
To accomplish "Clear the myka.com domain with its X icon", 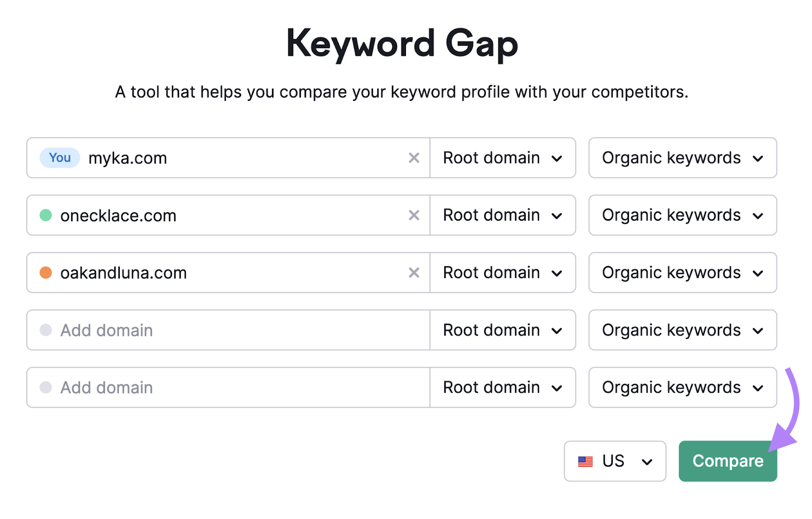I will pyautogui.click(x=414, y=158).
